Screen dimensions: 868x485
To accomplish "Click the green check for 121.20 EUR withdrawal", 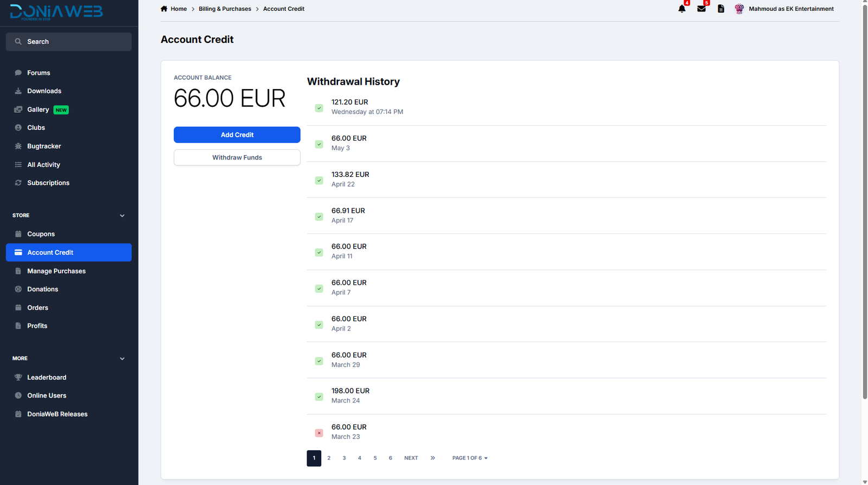I will coord(319,108).
